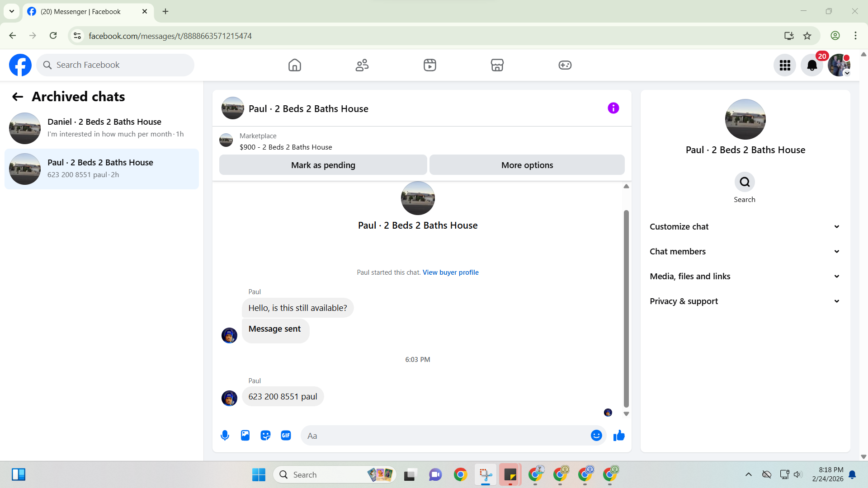The width and height of the screenshot is (868, 488).
Task: Open the notifications bell
Action: coord(812,66)
